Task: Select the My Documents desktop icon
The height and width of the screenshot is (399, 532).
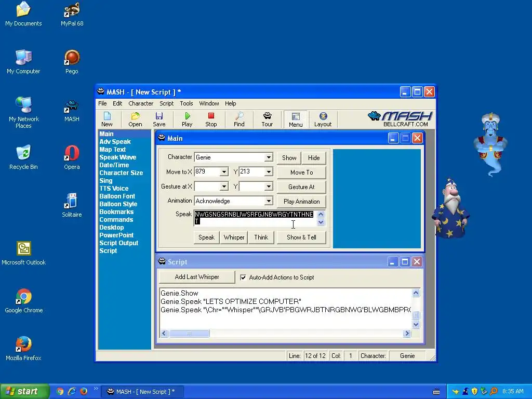Action: pyautogui.click(x=24, y=15)
